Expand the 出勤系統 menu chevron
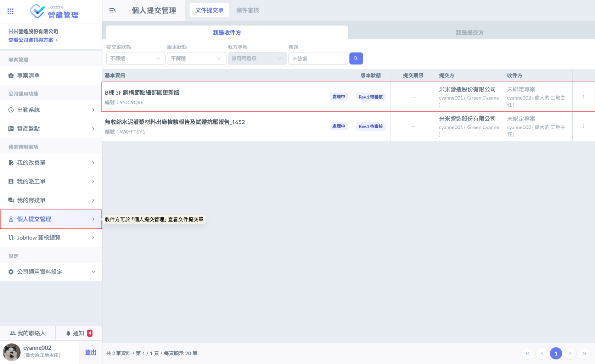This screenshot has height=364, width=595. click(93, 110)
